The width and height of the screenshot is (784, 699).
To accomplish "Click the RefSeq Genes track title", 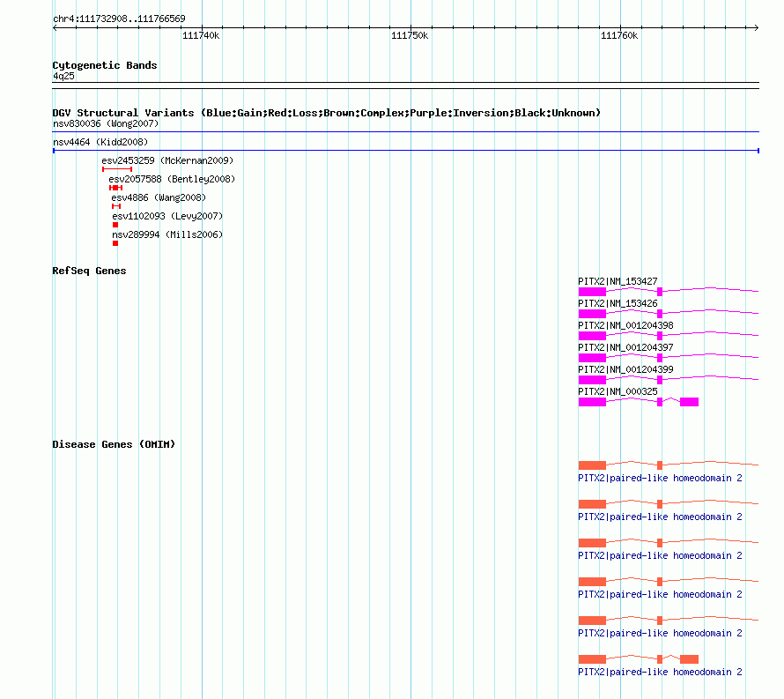I will click(x=89, y=271).
